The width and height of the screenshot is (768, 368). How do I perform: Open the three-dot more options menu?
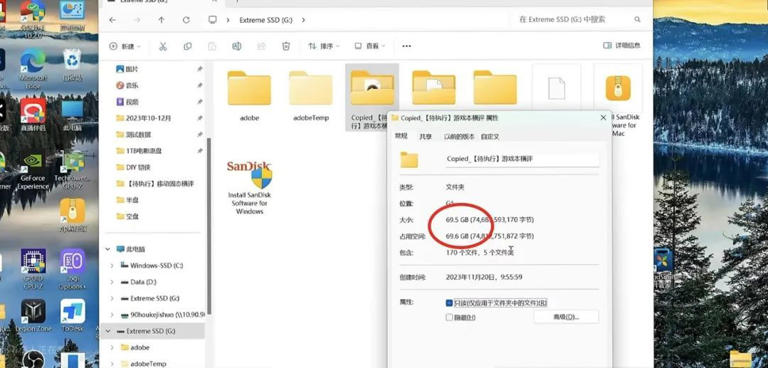coord(406,46)
